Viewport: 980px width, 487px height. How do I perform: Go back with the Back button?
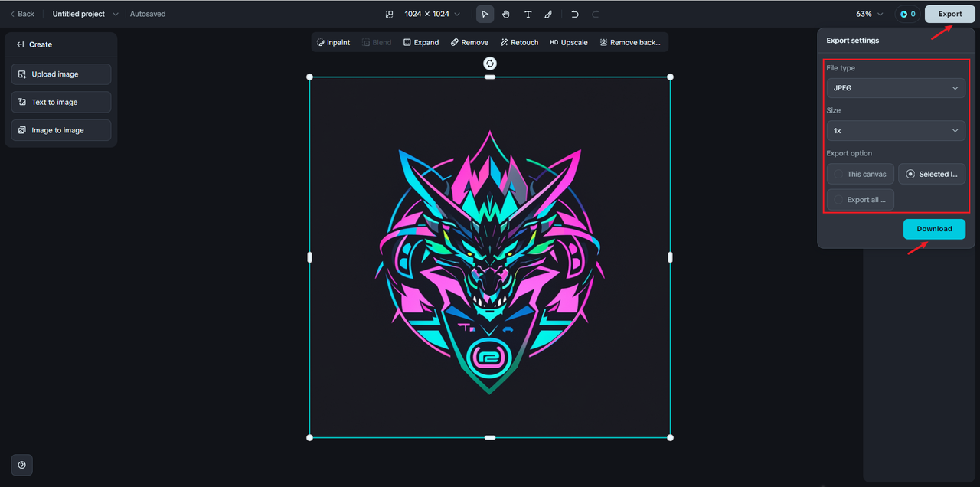[22, 14]
